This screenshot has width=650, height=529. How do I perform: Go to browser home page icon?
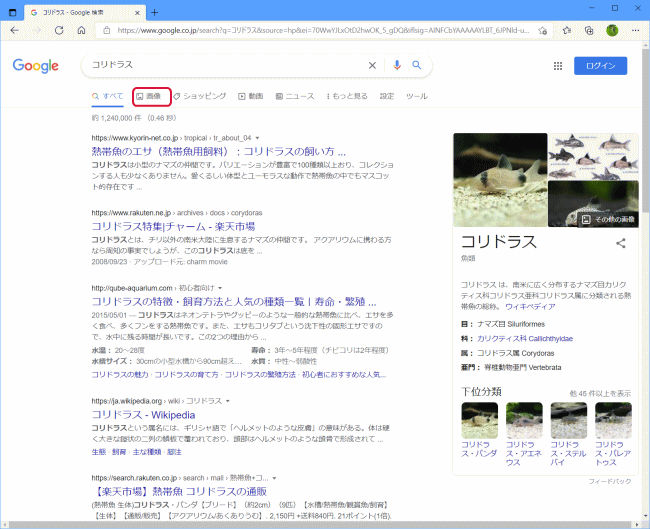(x=82, y=30)
